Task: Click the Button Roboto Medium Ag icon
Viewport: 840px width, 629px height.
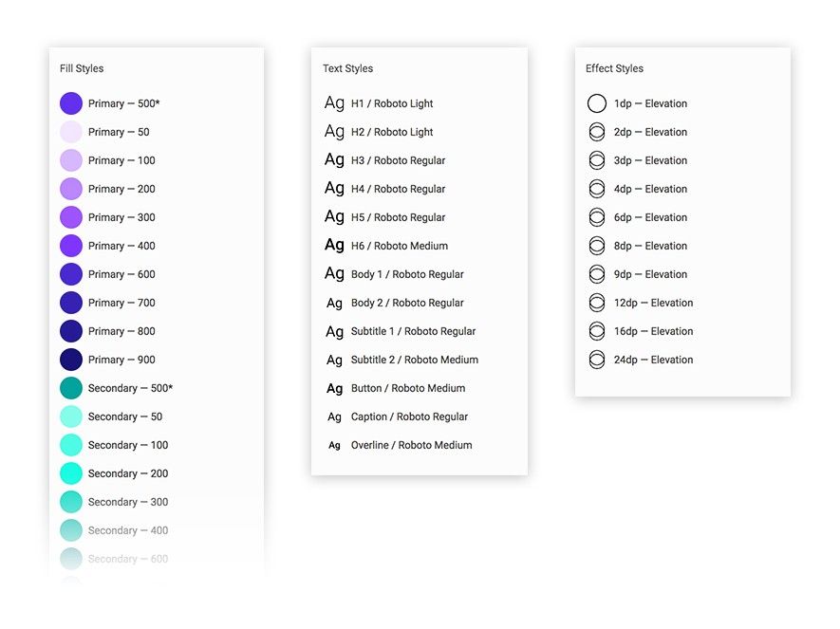Action: coord(334,388)
